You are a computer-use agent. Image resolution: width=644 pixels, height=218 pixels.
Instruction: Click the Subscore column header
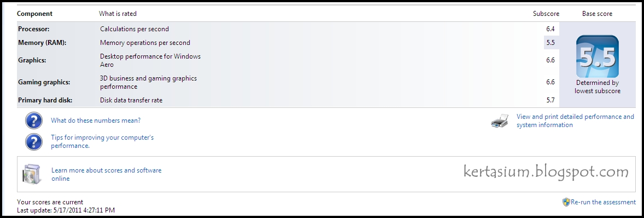pos(546,14)
